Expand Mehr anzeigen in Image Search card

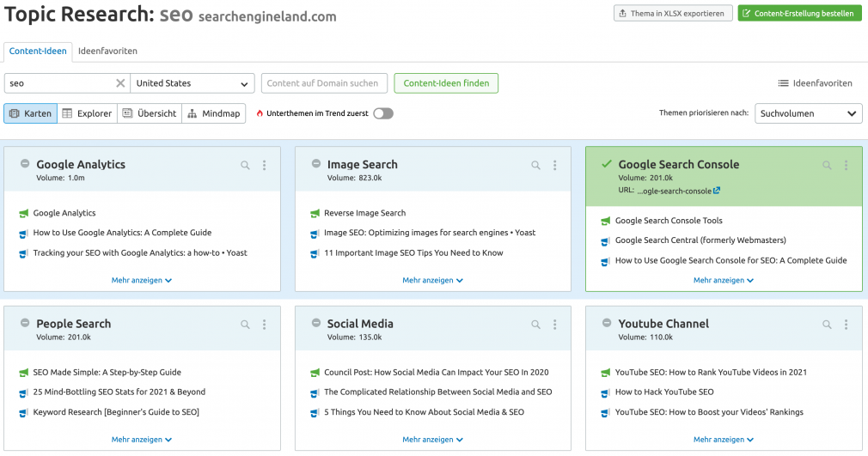432,280
